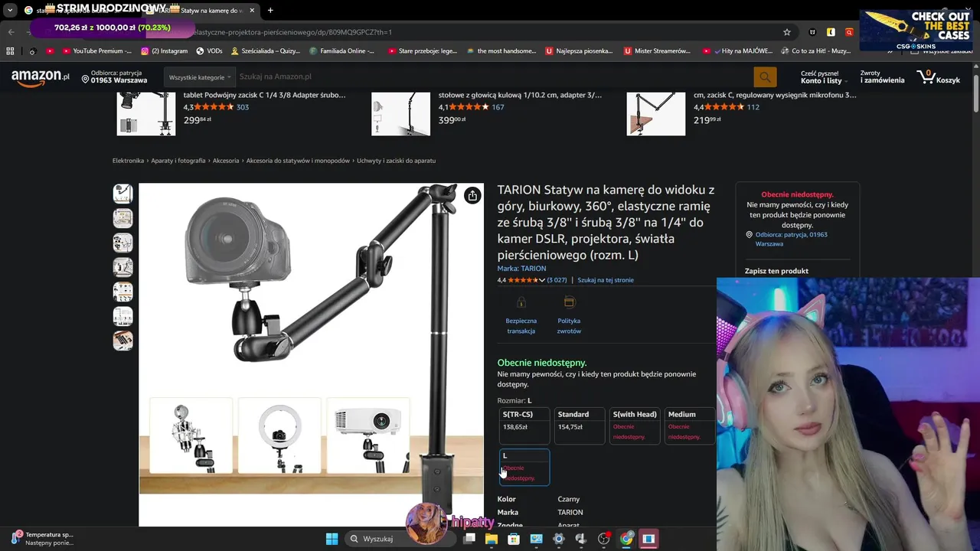This screenshot has width=980, height=551.
Task: Click Aparaty i fotografia breadcrumb
Action: coord(178,161)
